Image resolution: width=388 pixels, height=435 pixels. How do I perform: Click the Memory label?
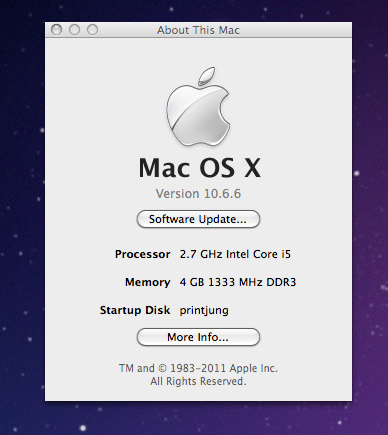click(x=148, y=282)
